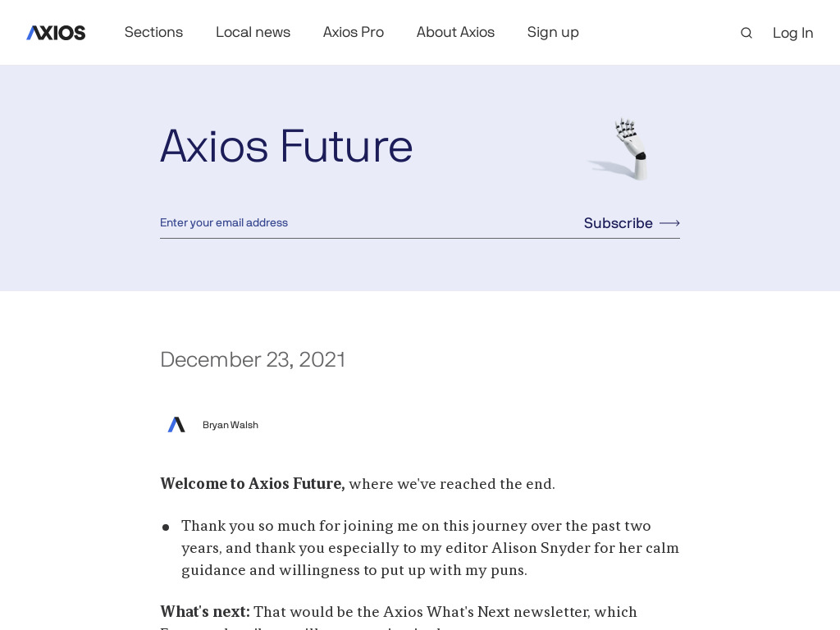
Task: Click the underline beneath the email field
Action: [x=420, y=237]
